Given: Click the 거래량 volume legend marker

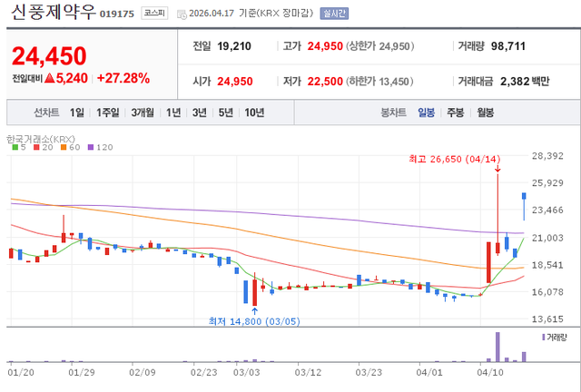Looking at the screenshot, I should 556,337.
